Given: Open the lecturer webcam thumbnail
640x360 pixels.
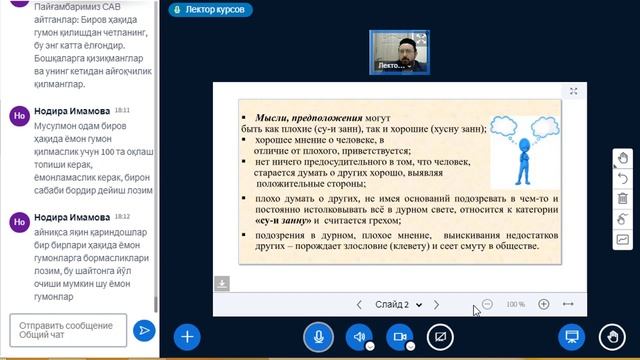Looking at the screenshot, I should pos(399,52).
